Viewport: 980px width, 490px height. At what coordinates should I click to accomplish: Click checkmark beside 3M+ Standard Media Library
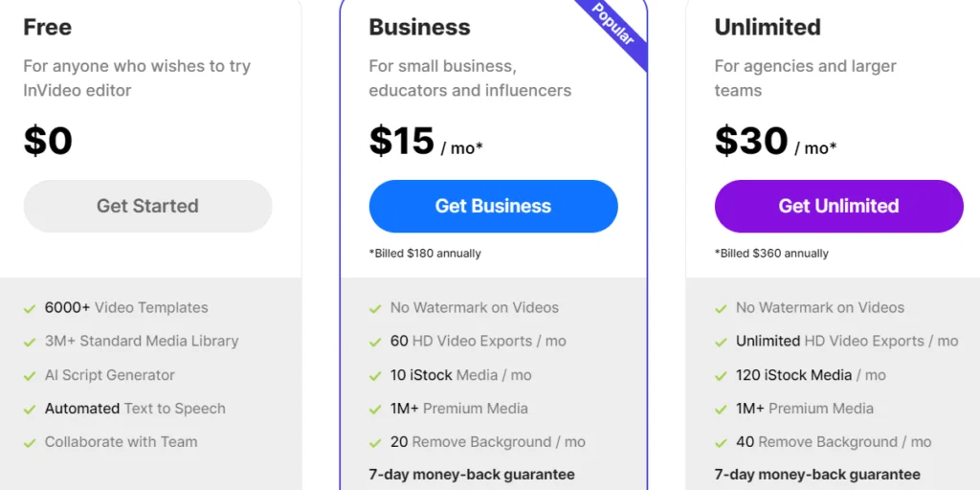[30, 342]
